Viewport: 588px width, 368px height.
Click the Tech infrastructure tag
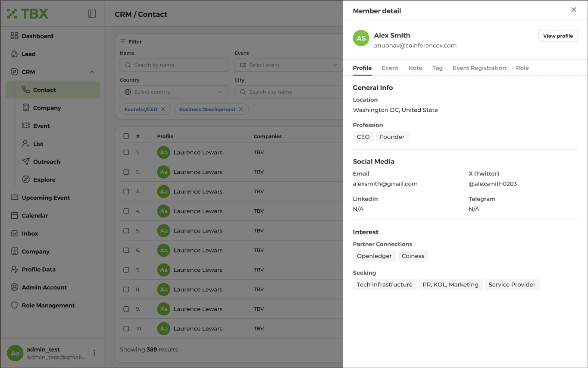coord(385,284)
